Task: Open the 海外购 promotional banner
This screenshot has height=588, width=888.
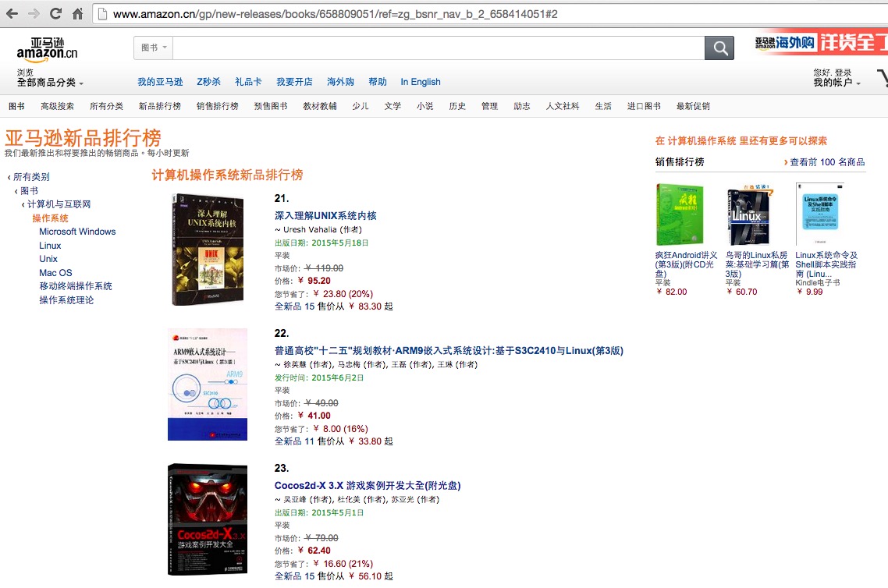Action: 821,42
